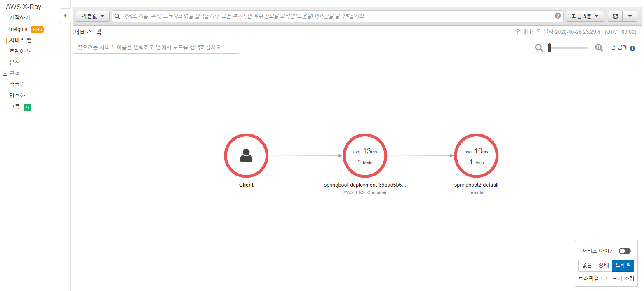Screen dimensions: 644x291
Task: Open 서비스 맵 in the sidebar
Action: pyautogui.click(x=21, y=40)
